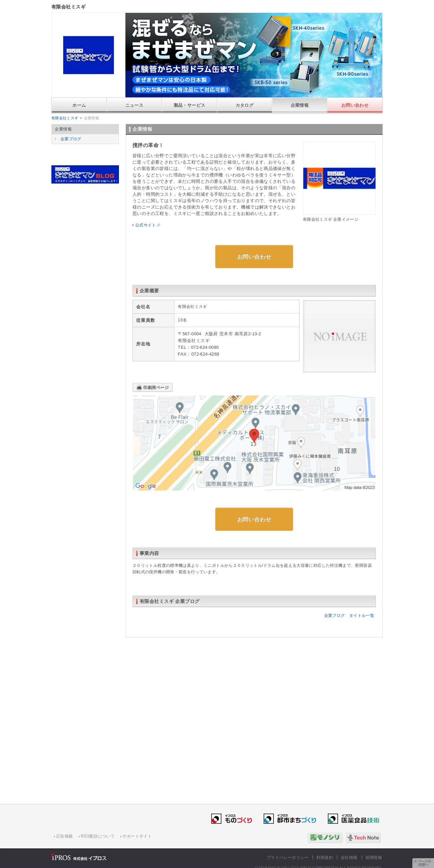The width and height of the screenshot is (434, 868).
Task: Open the イプロス 医薬食品技術 footer logo
Action: 354,819
